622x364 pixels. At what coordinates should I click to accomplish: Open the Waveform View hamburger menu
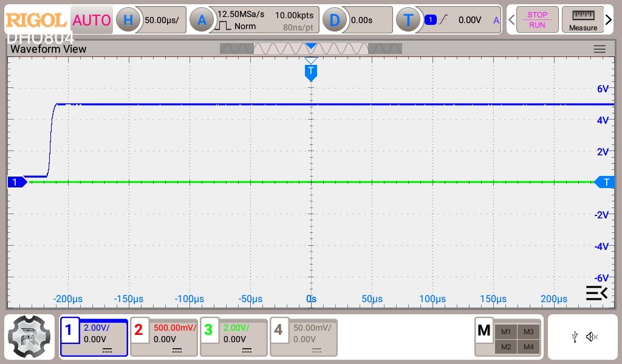[x=600, y=49]
